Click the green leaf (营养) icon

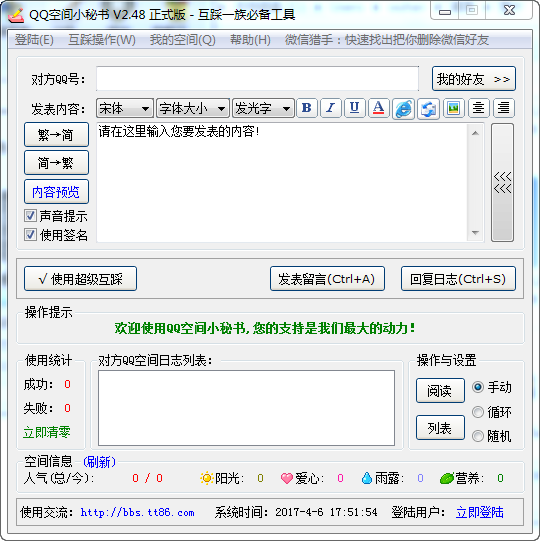447,478
